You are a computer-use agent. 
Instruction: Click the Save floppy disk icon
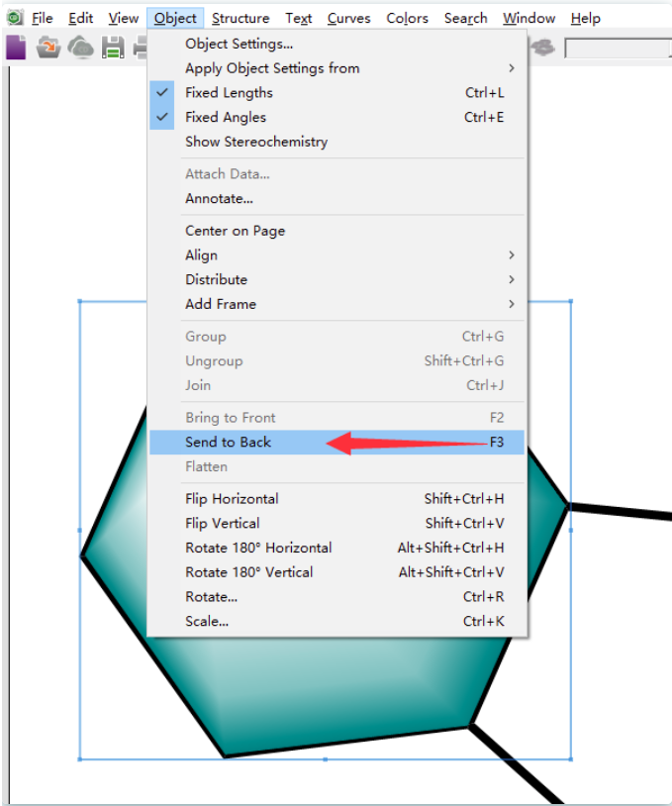pyautogui.click(x=113, y=48)
